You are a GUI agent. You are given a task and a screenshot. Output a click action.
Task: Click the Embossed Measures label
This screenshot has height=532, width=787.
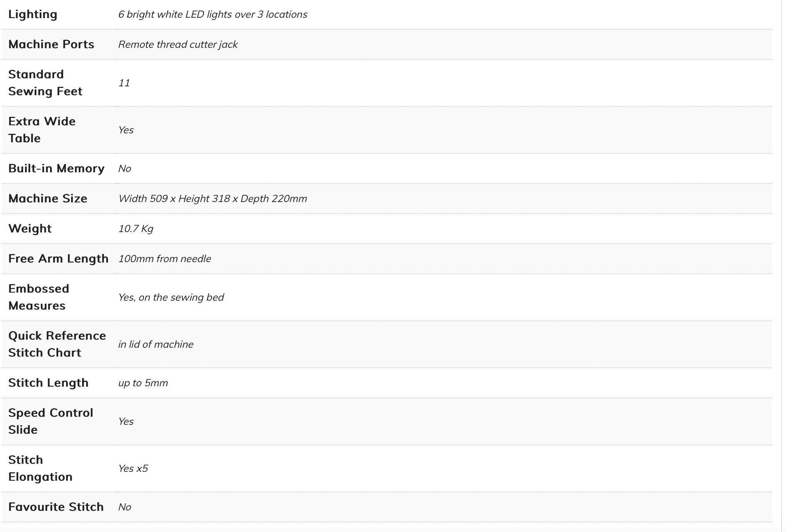click(39, 297)
